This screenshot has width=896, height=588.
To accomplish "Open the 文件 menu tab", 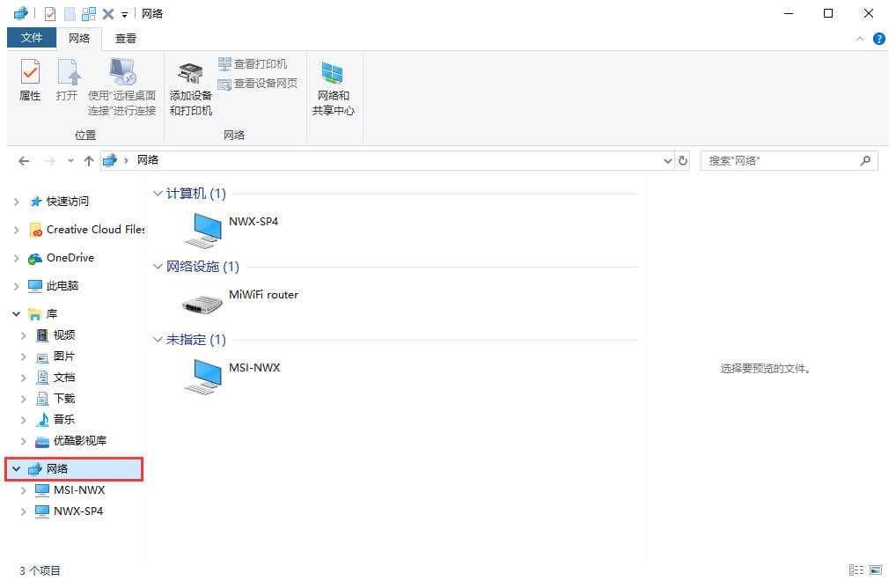I will (x=32, y=38).
